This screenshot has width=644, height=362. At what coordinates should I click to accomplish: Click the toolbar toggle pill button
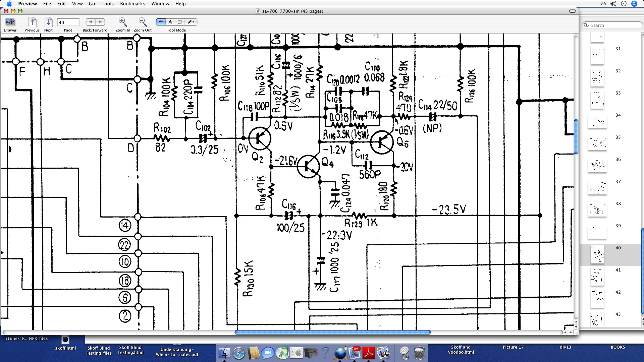click(x=573, y=11)
